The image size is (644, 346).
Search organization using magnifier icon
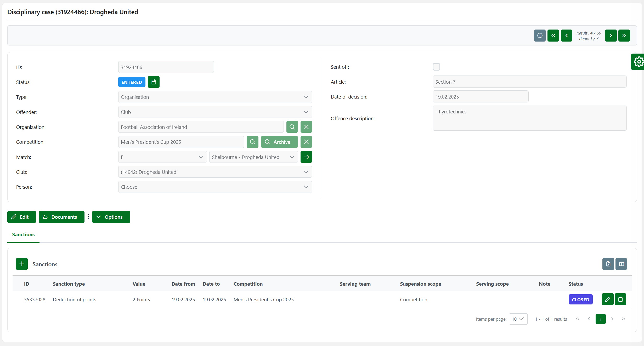pos(292,127)
